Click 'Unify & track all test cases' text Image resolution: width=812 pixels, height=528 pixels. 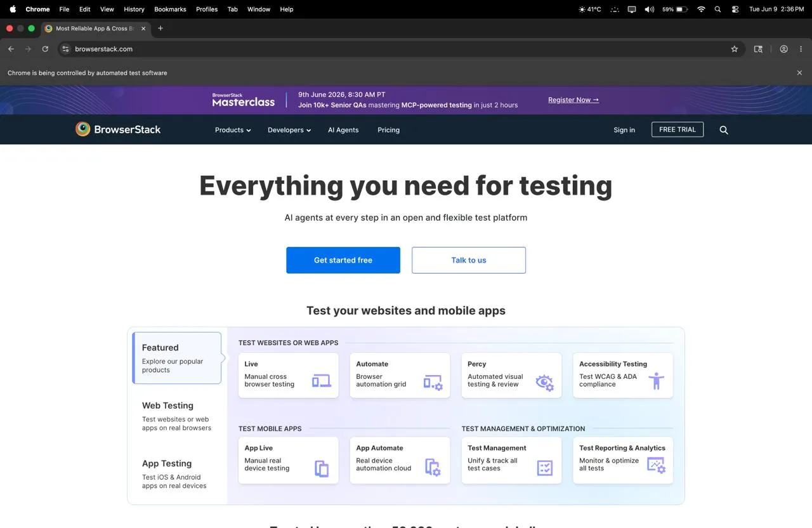pyautogui.click(x=492, y=465)
